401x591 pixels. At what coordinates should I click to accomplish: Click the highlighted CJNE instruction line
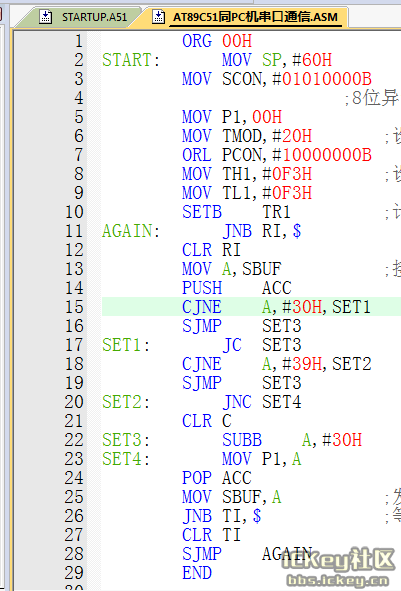point(251,307)
